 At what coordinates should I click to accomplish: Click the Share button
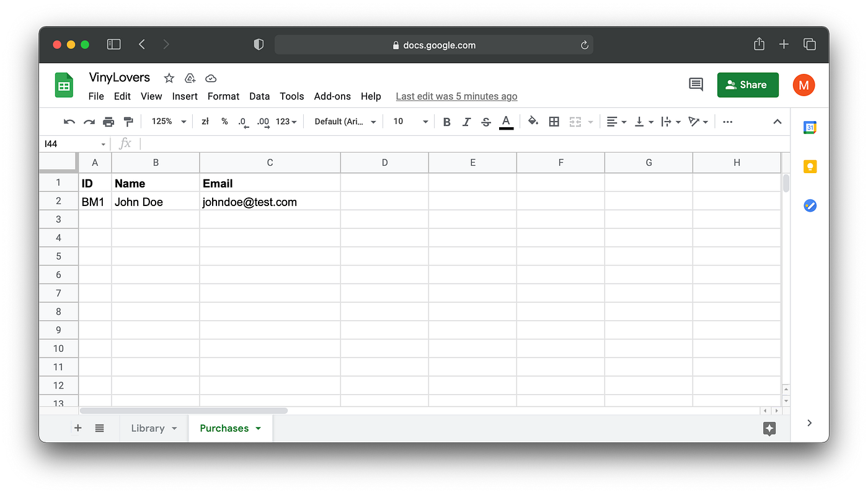[x=748, y=85]
